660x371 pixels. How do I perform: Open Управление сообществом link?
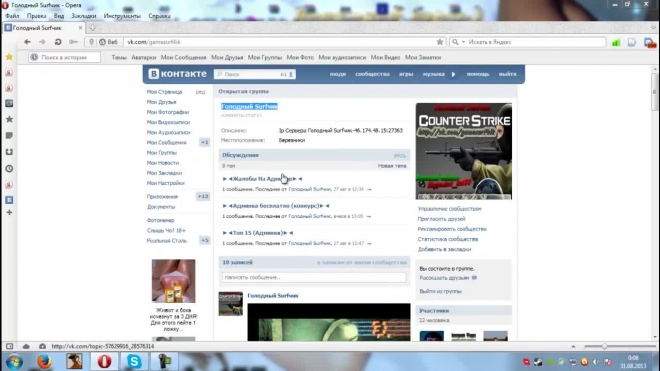(449, 209)
